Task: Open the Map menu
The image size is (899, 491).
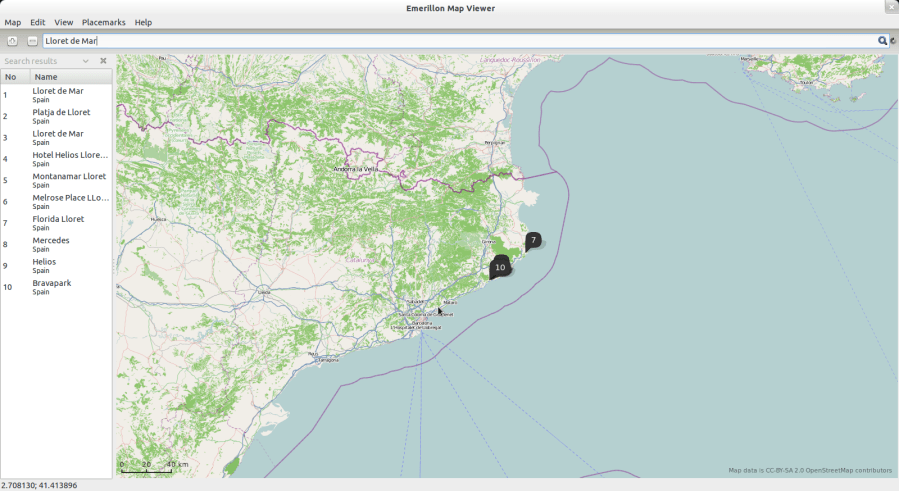Action: click(12, 22)
